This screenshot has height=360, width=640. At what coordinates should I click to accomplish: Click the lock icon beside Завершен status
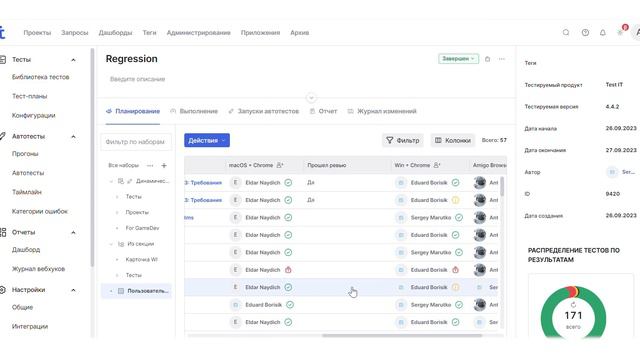point(487,59)
